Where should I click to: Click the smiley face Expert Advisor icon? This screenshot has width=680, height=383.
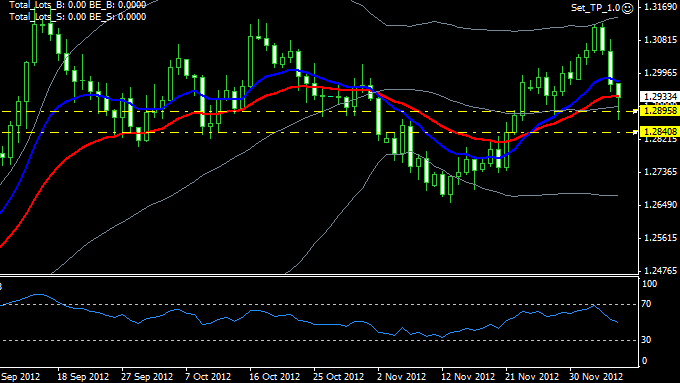(x=628, y=8)
